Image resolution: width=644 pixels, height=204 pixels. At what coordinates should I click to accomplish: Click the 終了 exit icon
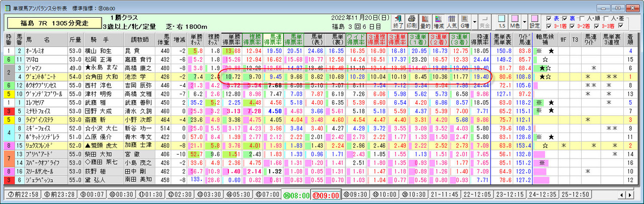[397, 21]
